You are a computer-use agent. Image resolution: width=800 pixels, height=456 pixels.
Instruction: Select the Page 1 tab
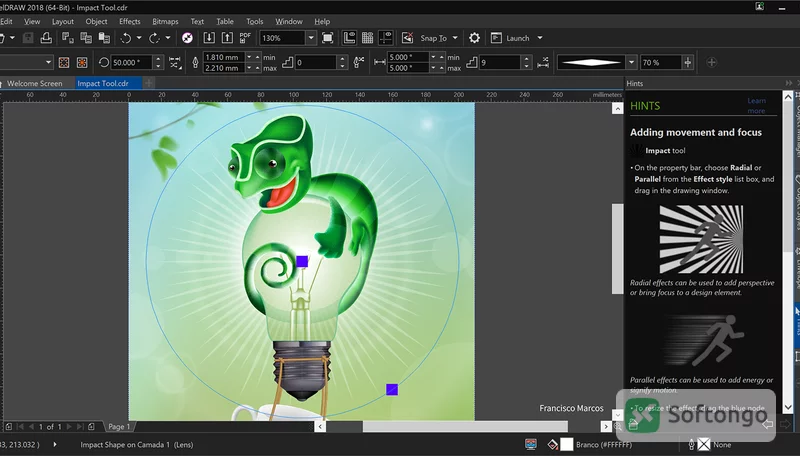(x=119, y=426)
